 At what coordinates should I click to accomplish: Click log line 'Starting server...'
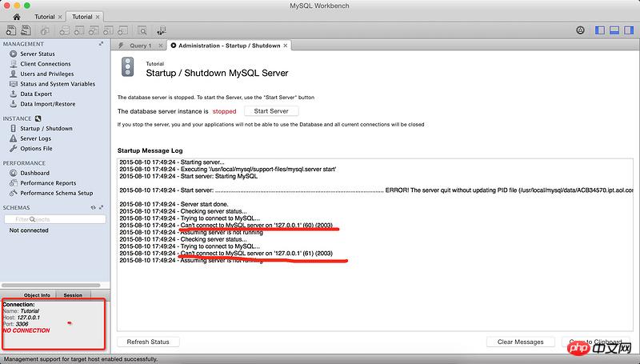[x=172, y=162]
